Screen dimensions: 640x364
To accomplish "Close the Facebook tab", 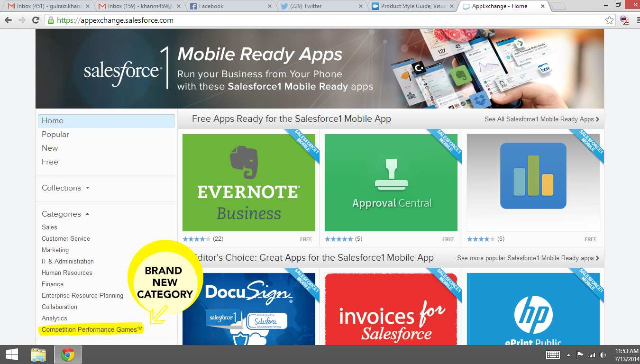I will [x=270, y=6].
